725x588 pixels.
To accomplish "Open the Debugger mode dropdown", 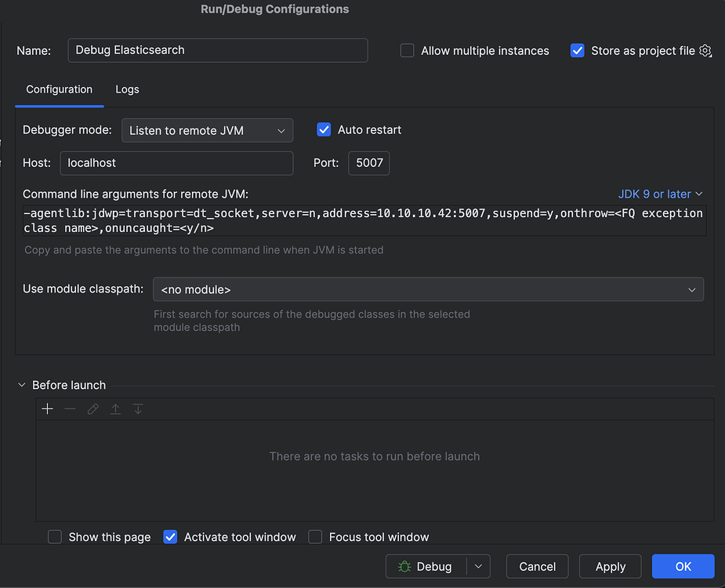I will click(207, 130).
